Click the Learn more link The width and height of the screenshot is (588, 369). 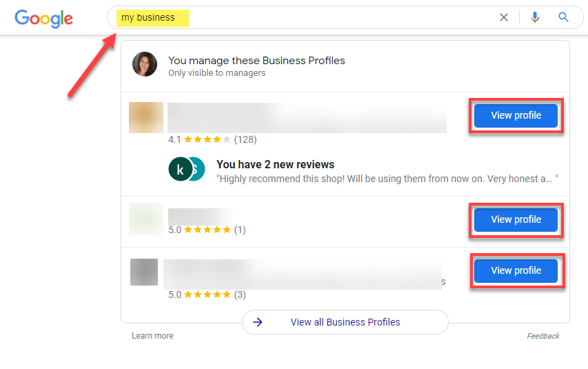tap(152, 336)
